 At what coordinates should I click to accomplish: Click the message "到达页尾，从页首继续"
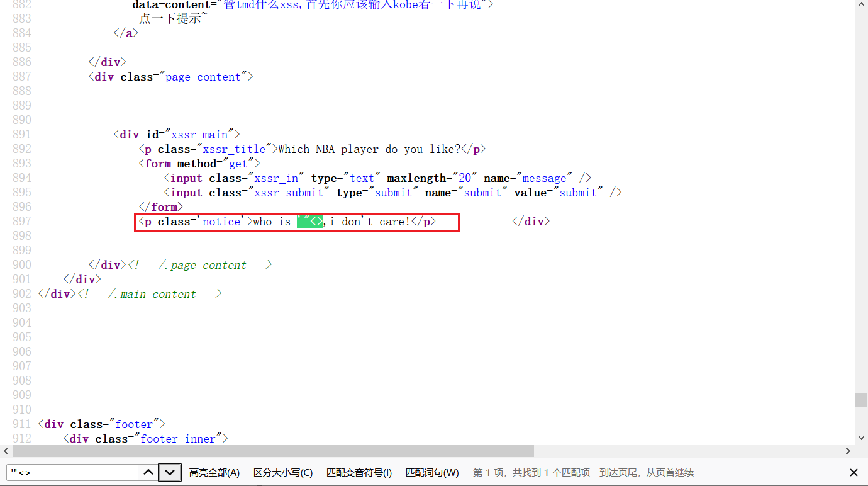(x=647, y=473)
